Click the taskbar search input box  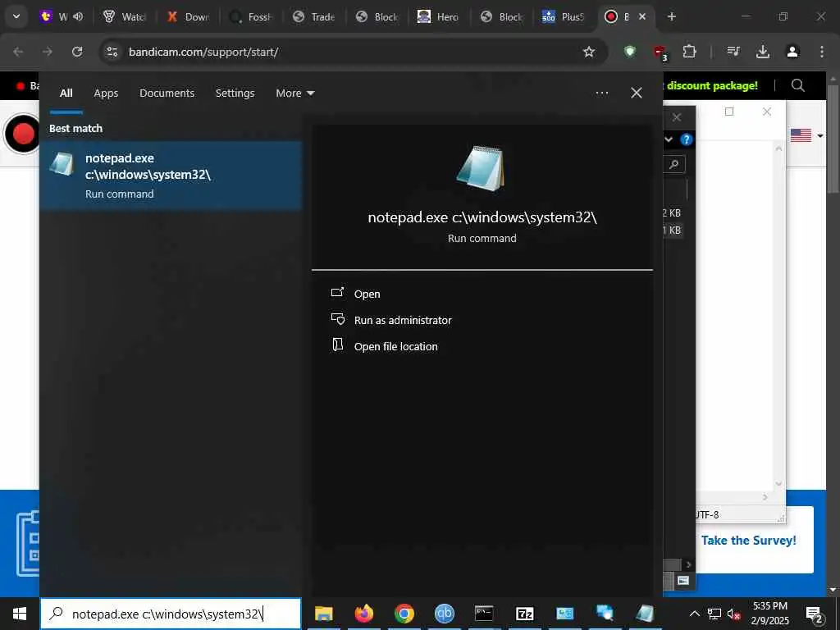click(x=171, y=614)
